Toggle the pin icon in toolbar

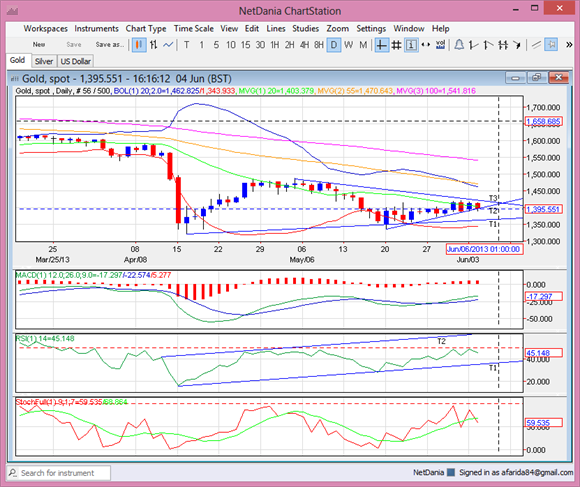[551, 45]
